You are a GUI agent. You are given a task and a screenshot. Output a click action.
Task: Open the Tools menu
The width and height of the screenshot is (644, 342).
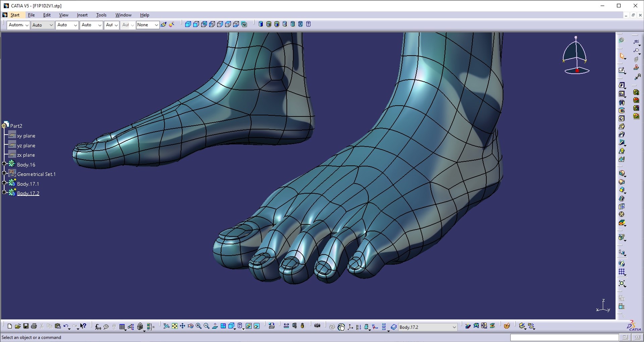(x=101, y=15)
